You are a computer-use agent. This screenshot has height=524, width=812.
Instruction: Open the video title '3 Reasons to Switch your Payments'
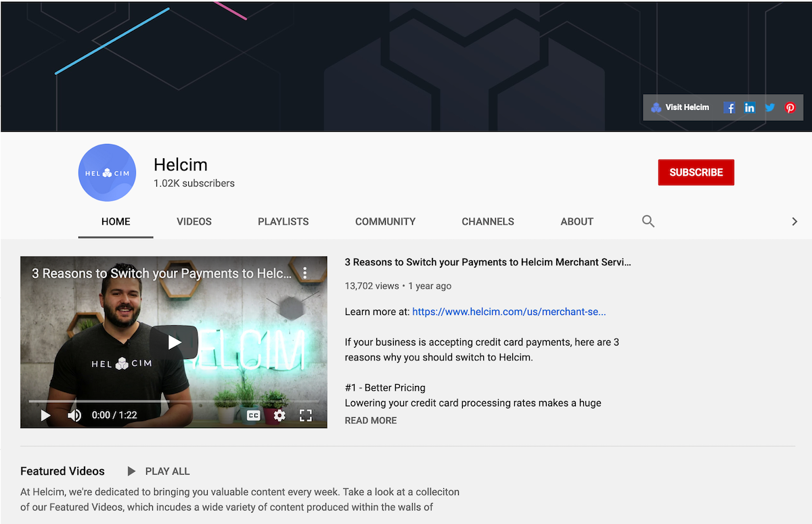488,262
